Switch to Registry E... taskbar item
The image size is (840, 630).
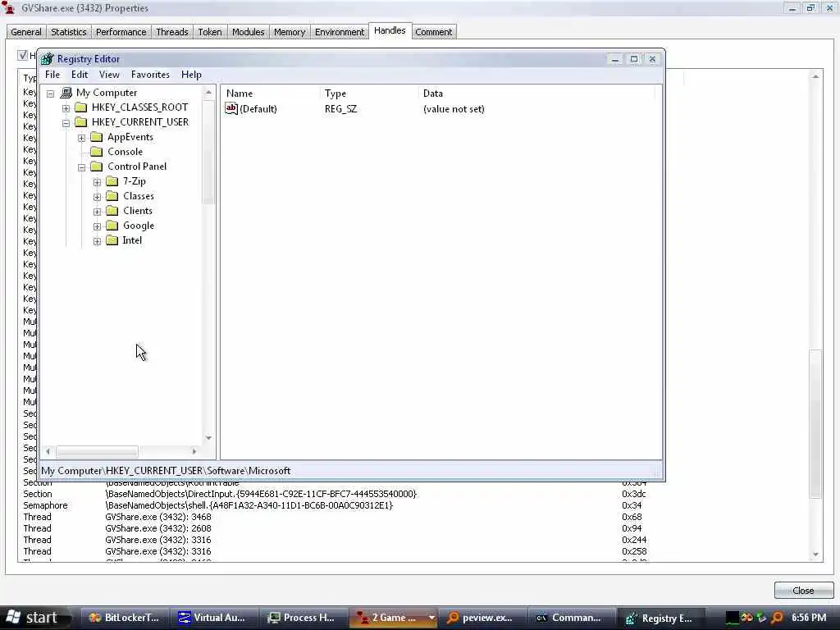coord(660,618)
